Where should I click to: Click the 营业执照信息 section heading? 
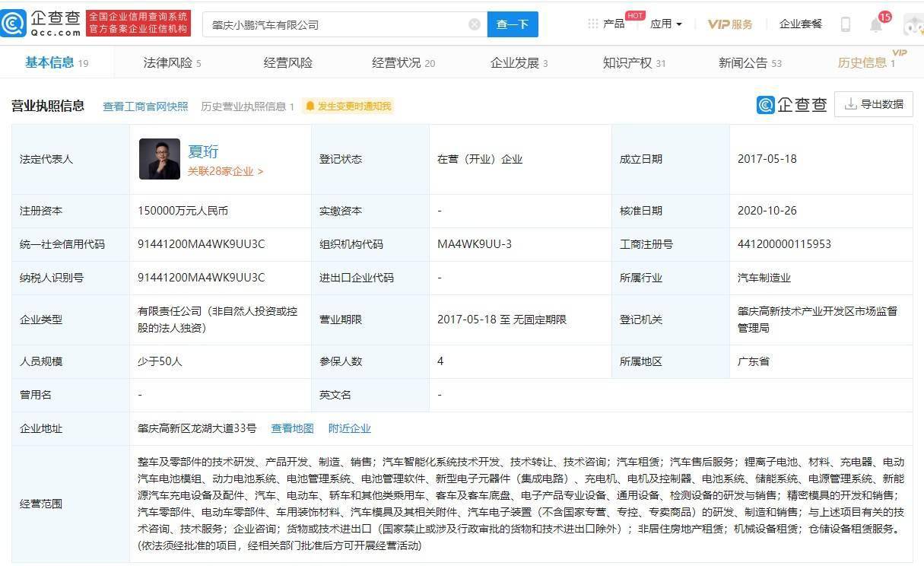tap(48, 106)
